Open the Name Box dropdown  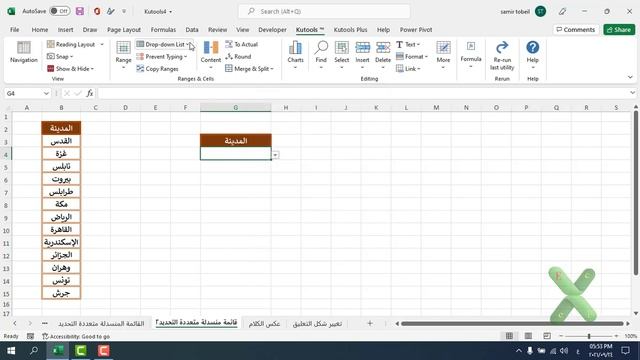click(46, 93)
